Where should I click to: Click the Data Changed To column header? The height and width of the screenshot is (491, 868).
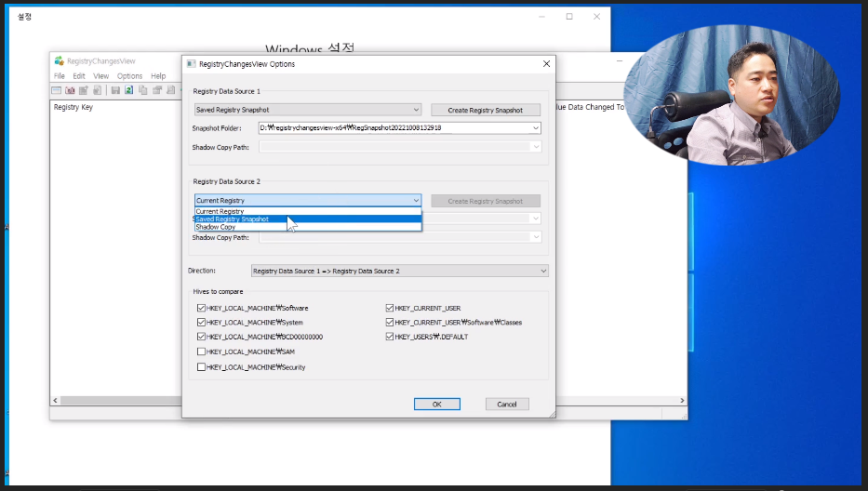click(590, 107)
